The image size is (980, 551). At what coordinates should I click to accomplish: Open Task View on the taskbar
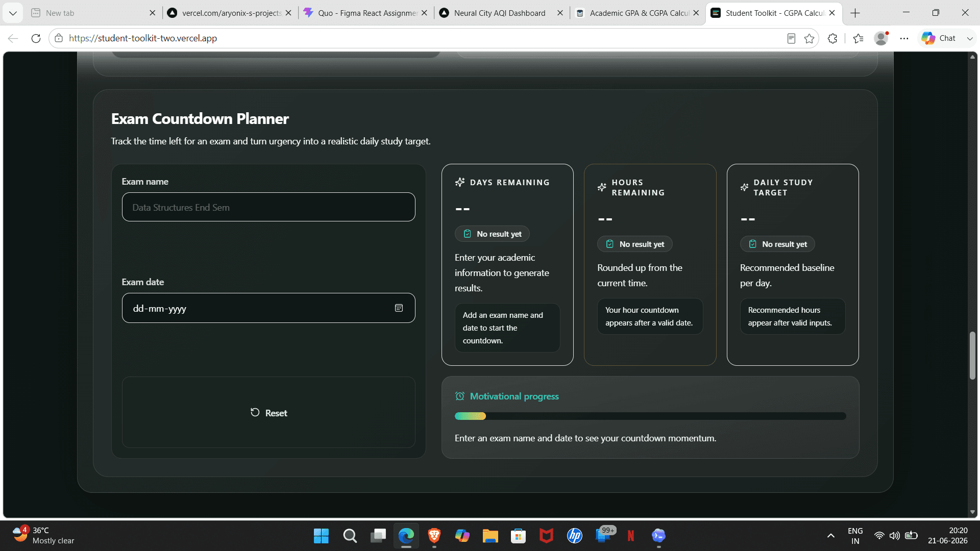(378, 536)
